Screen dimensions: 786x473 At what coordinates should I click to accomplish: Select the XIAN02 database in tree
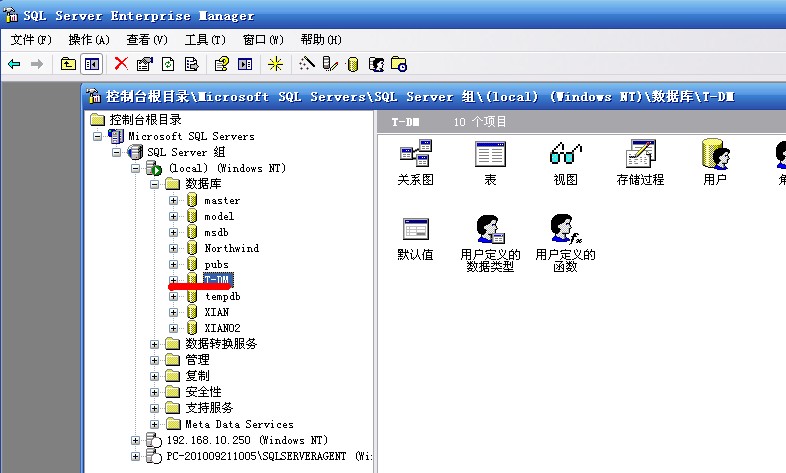click(222, 328)
